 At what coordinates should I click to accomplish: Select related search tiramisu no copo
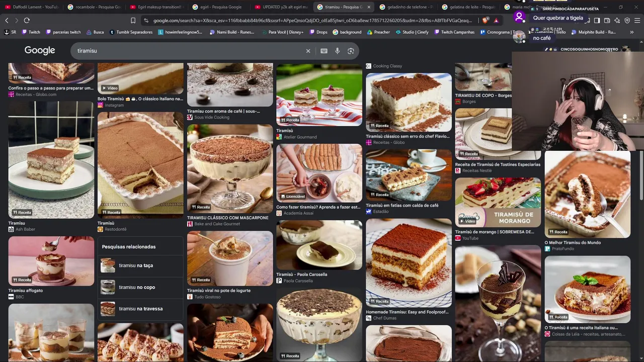click(140, 287)
